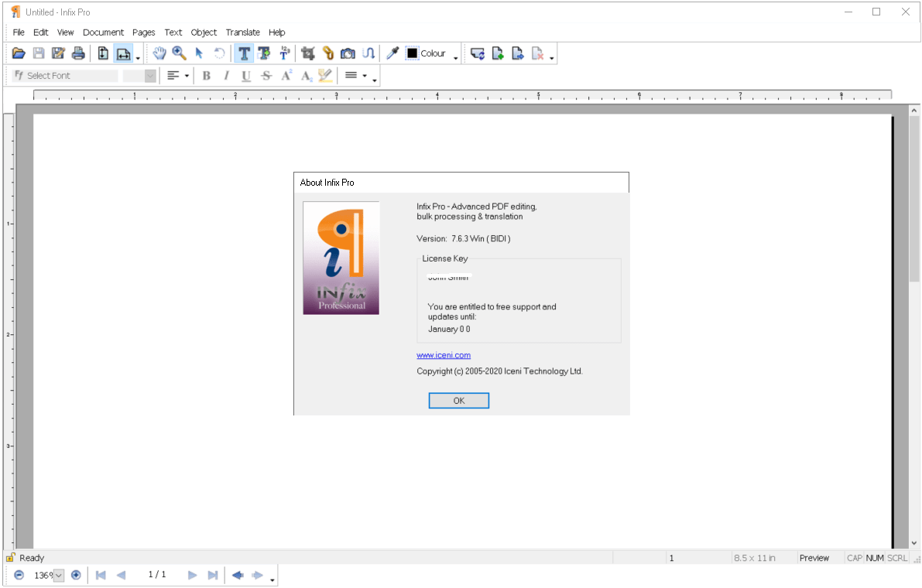This screenshot has height=588, width=922.
Task: Expand the view toolbar options arrow
Action: [x=138, y=58]
